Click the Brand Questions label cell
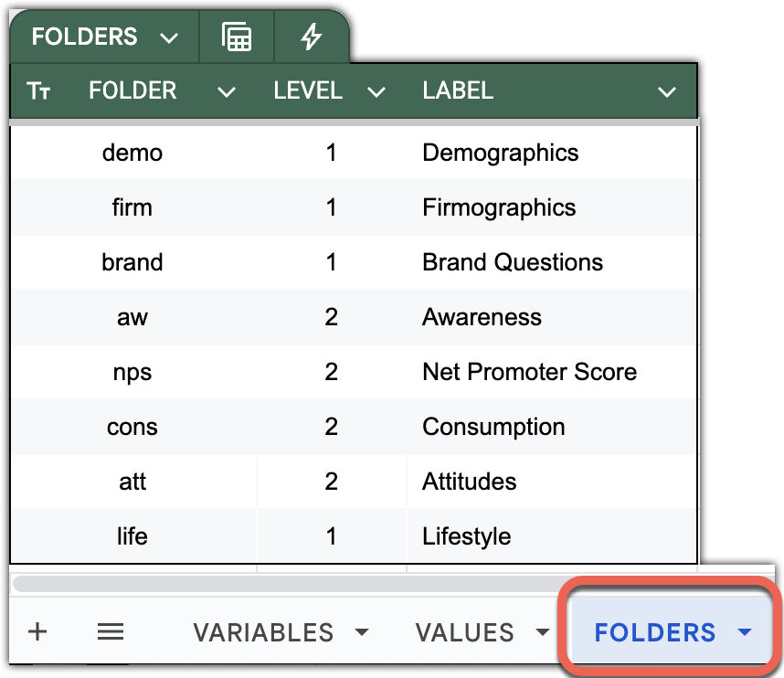Image resolution: width=784 pixels, height=678 pixels. (x=513, y=262)
